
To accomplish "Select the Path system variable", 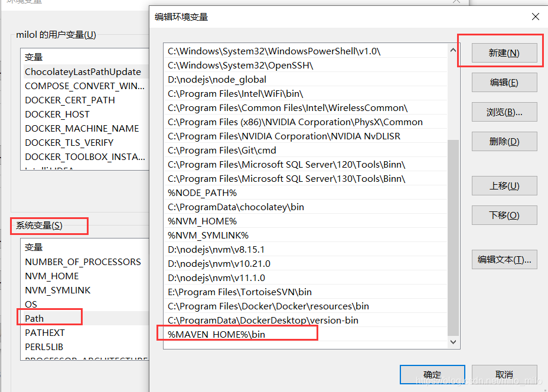I will click(85, 318).
